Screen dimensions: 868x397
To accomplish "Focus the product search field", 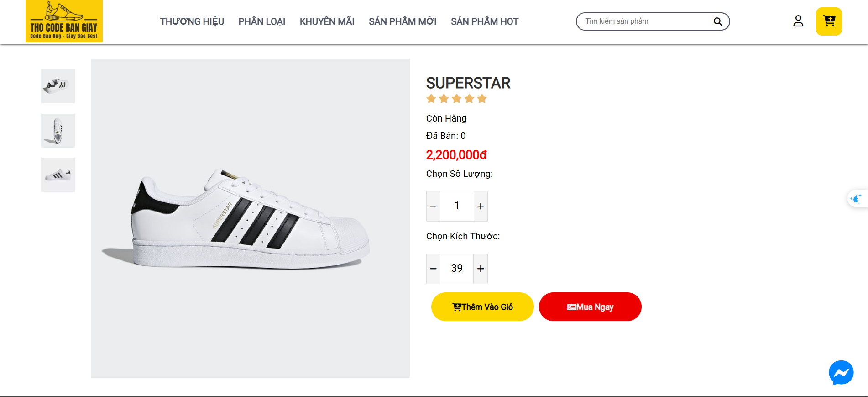I will click(x=646, y=21).
